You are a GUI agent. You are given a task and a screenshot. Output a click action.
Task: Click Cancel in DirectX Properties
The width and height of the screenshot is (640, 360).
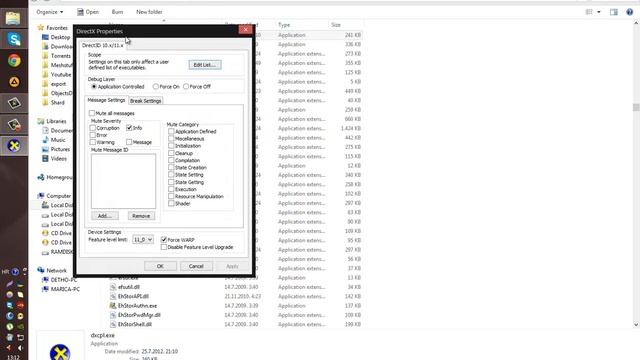pos(196,266)
